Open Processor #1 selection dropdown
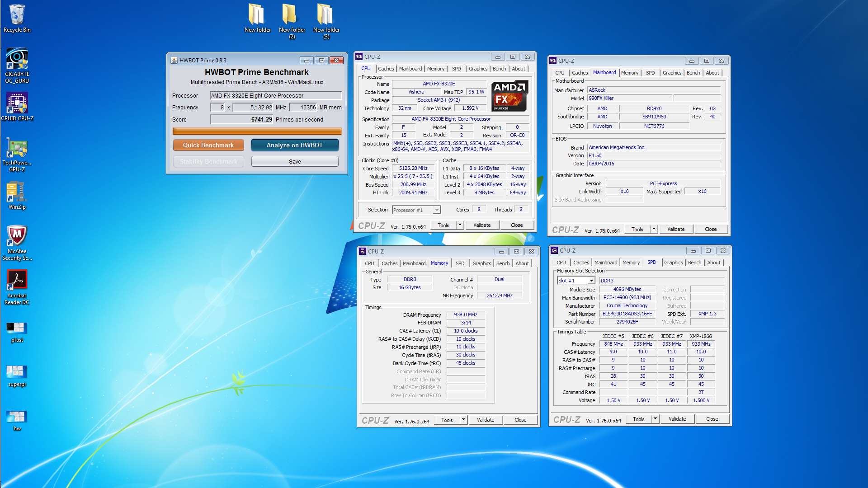This screenshot has height=488, width=868. coord(416,210)
